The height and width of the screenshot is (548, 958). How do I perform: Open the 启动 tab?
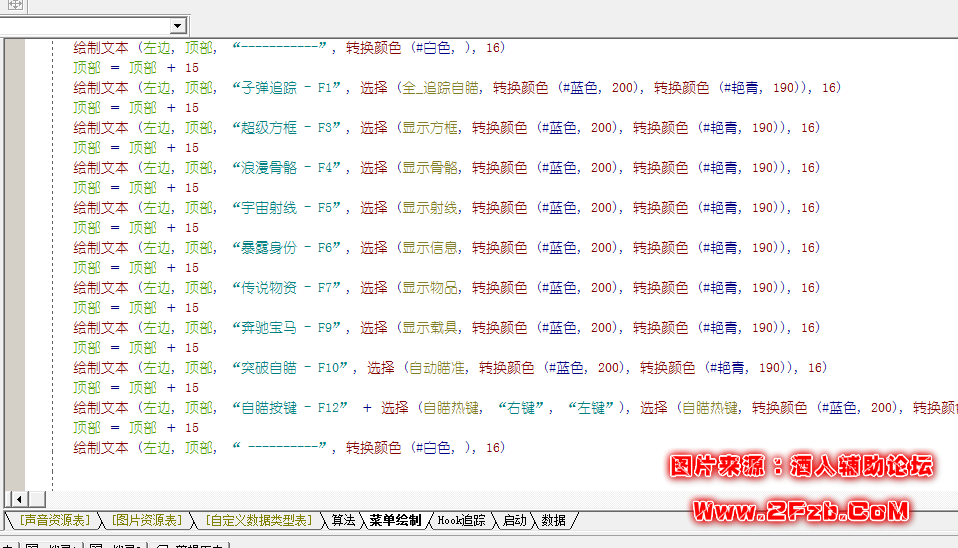[514, 521]
